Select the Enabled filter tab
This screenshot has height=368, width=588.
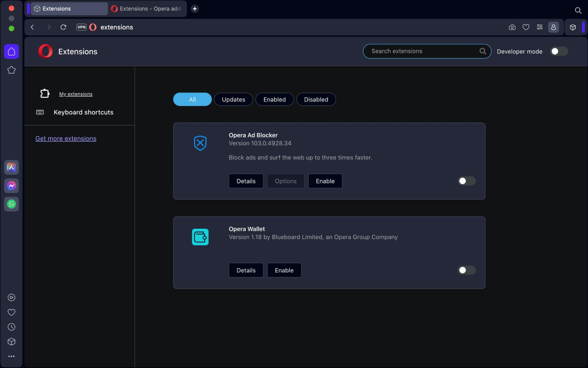[x=274, y=100]
